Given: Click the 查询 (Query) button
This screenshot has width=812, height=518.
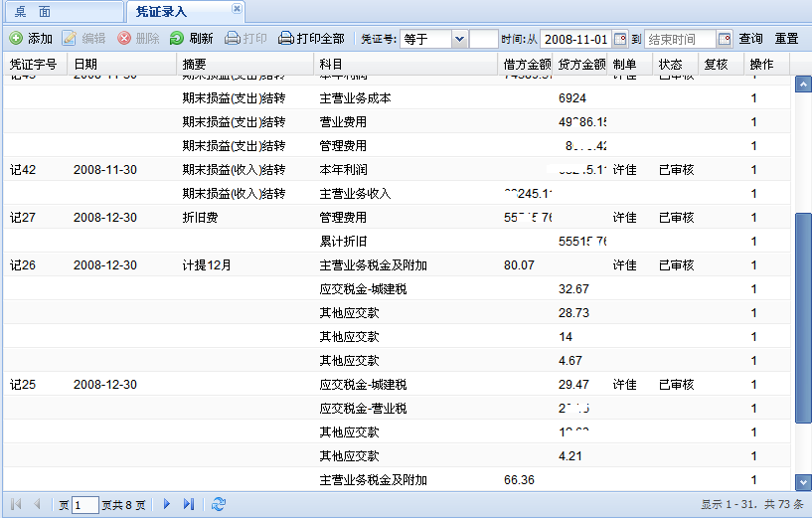Looking at the screenshot, I should point(750,39).
